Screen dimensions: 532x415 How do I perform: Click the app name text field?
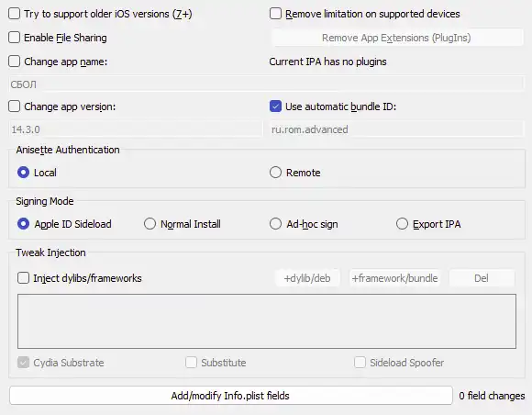click(266, 84)
